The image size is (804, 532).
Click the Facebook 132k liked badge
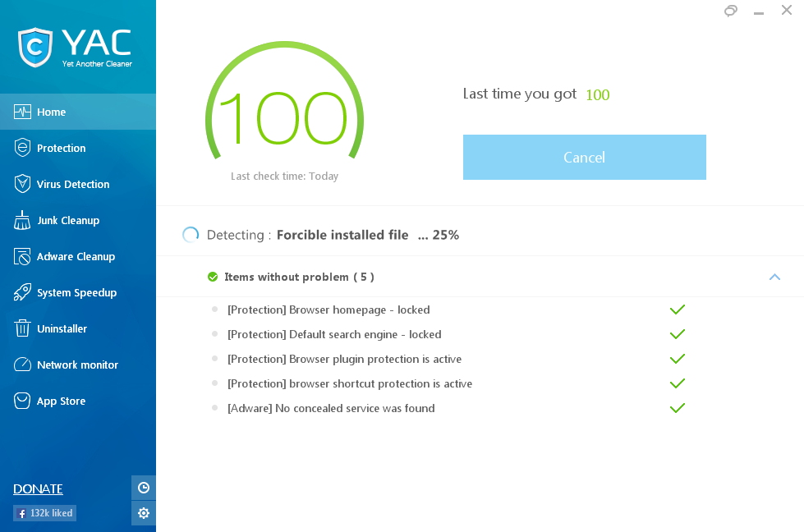pos(44,512)
